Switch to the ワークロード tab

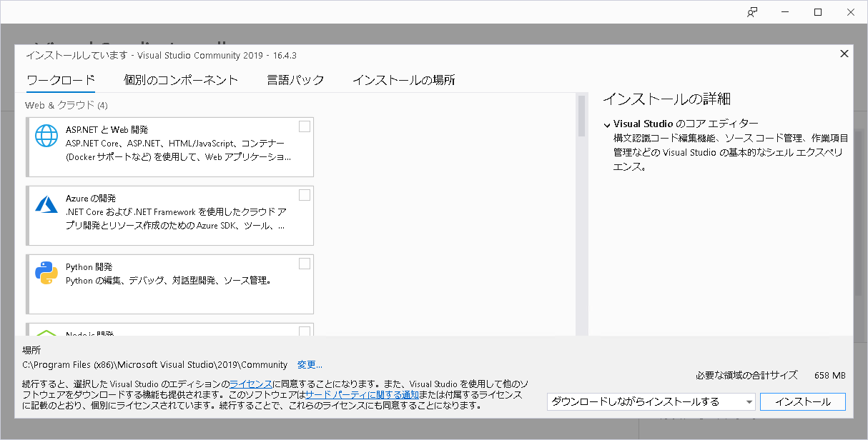coord(61,80)
